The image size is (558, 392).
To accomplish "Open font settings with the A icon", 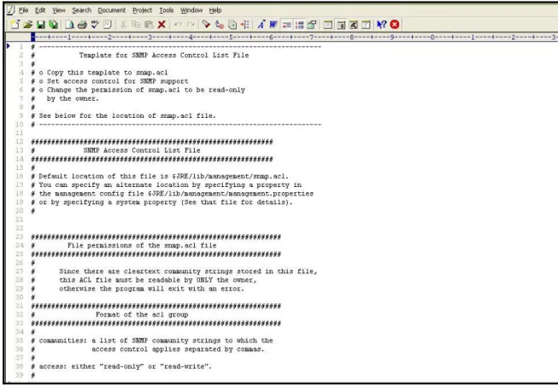I will (x=261, y=25).
